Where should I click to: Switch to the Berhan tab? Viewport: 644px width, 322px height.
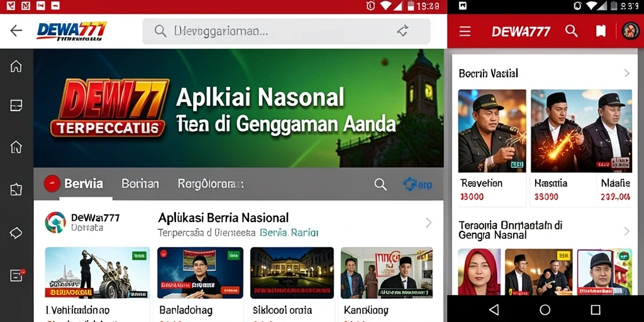[x=140, y=184]
